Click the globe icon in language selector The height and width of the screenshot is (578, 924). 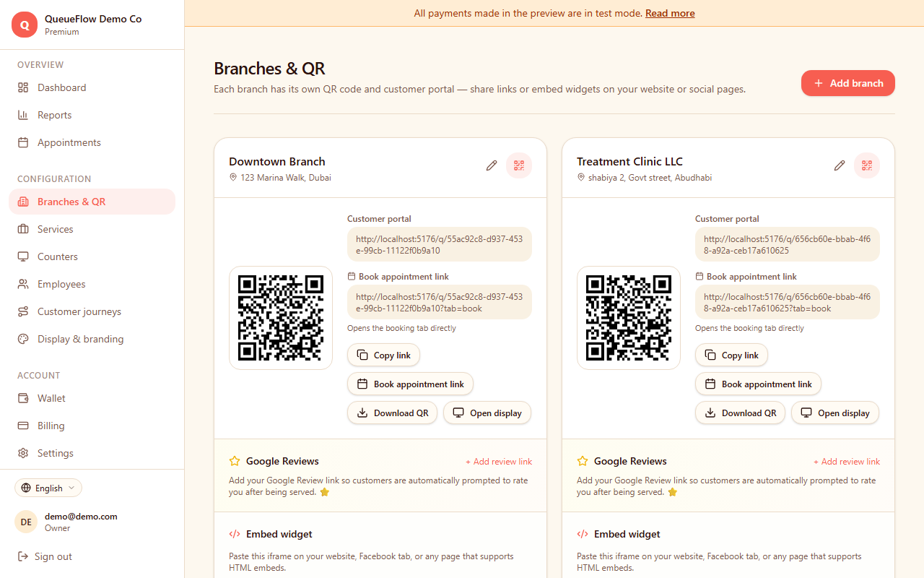27,488
